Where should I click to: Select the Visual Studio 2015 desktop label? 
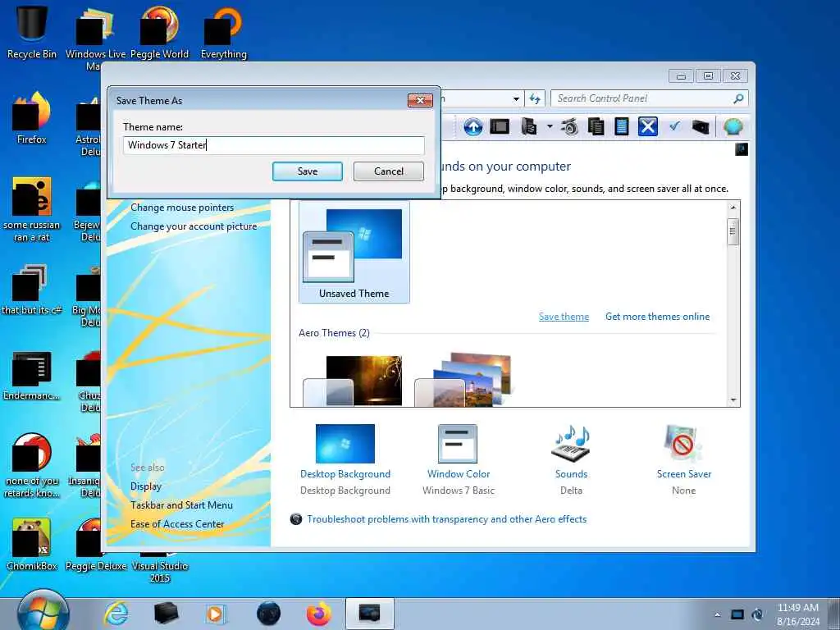(160, 572)
